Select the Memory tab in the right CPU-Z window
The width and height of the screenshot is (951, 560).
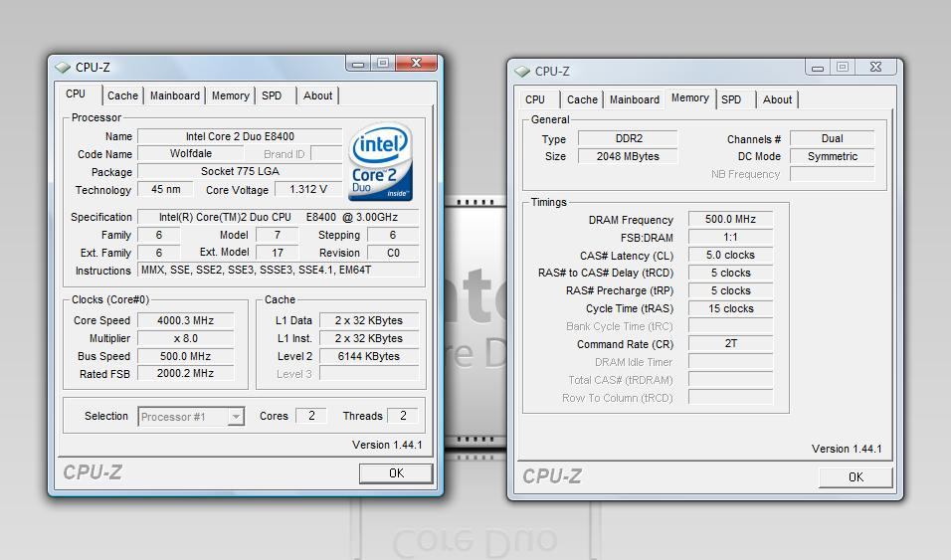click(x=690, y=97)
